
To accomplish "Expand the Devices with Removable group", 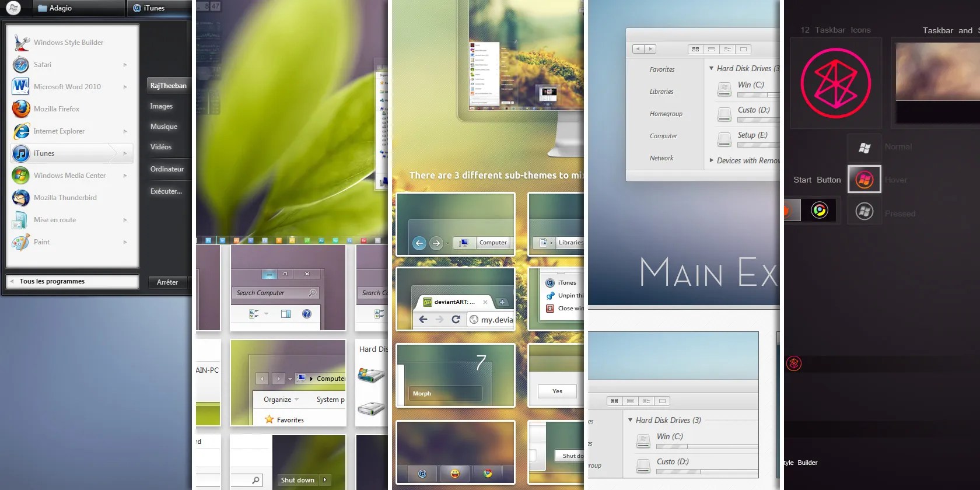I will click(x=711, y=160).
